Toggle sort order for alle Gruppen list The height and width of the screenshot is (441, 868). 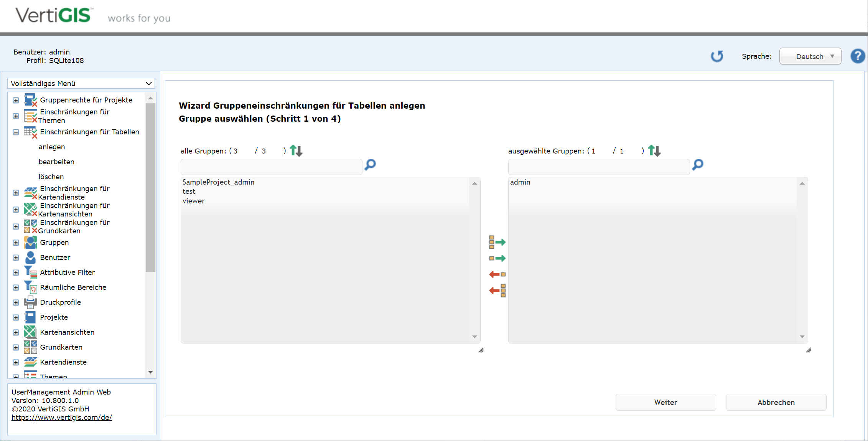pyautogui.click(x=296, y=150)
